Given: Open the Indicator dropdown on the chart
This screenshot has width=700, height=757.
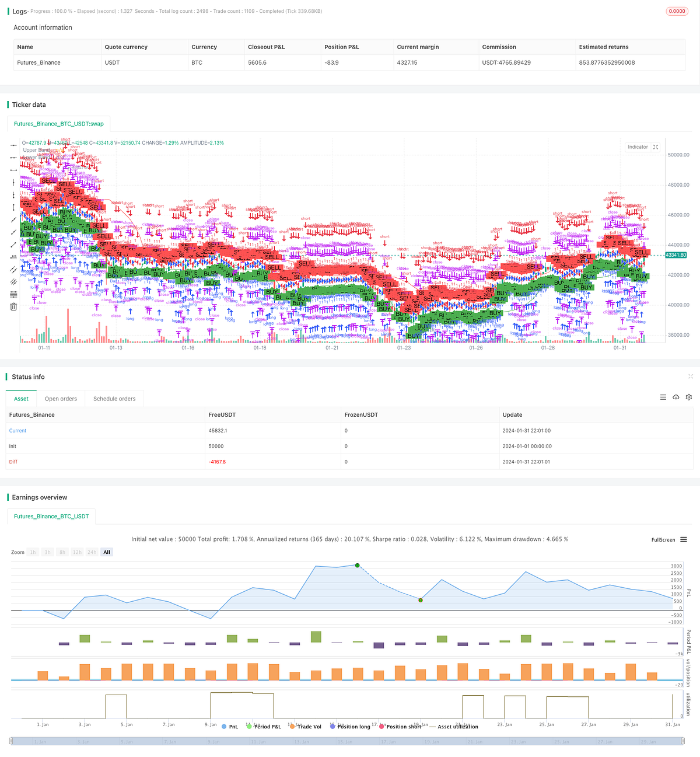Looking at the screenshot, I should [638, 147].
